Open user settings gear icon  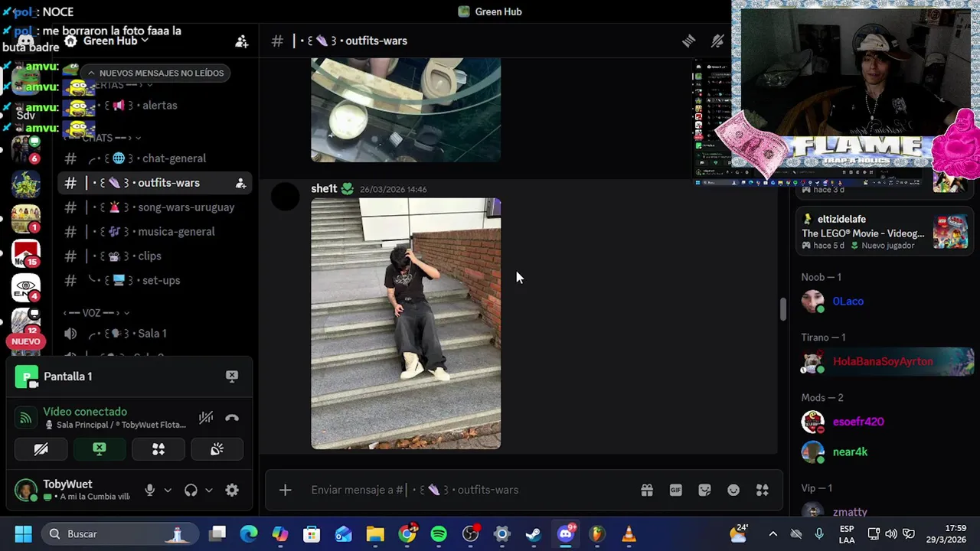click(232, 490)
